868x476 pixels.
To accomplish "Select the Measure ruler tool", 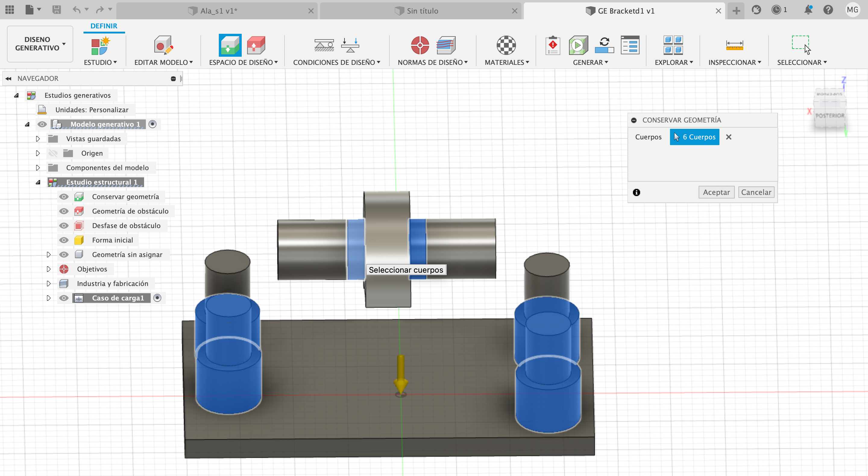I will (x=734, y=45).
